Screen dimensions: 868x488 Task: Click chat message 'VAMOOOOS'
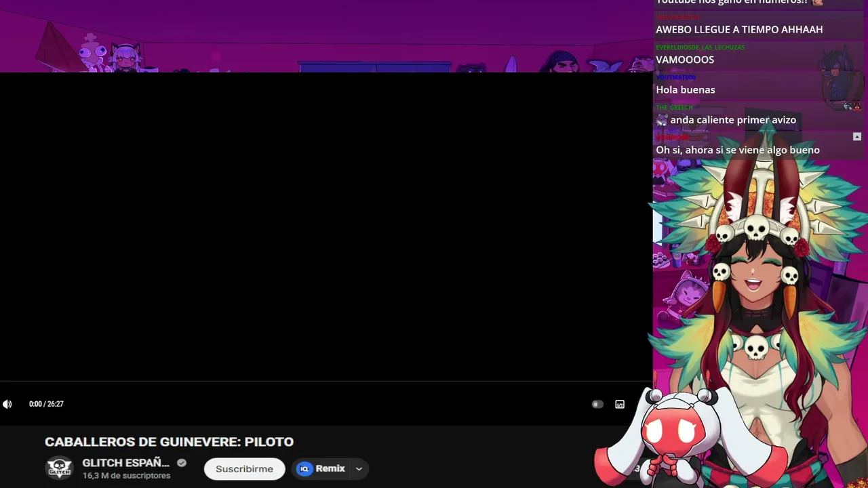pyautogui.click(x=685, y=60)
